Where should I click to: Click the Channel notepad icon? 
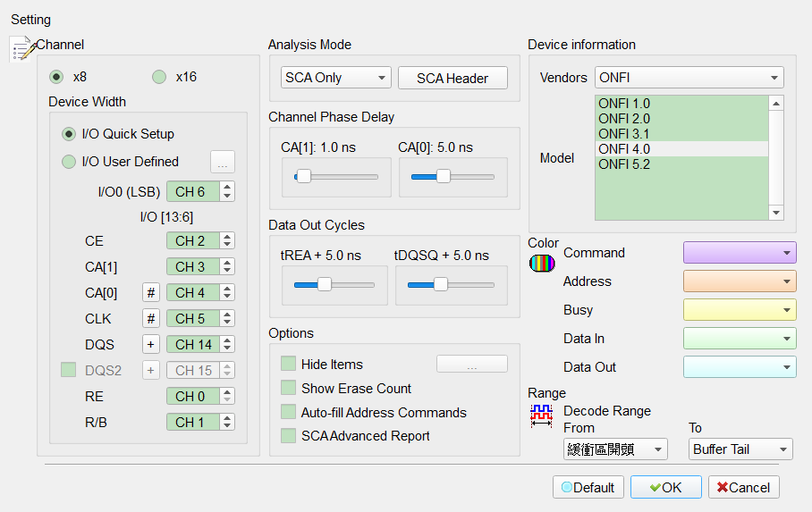tap(22, 48)
